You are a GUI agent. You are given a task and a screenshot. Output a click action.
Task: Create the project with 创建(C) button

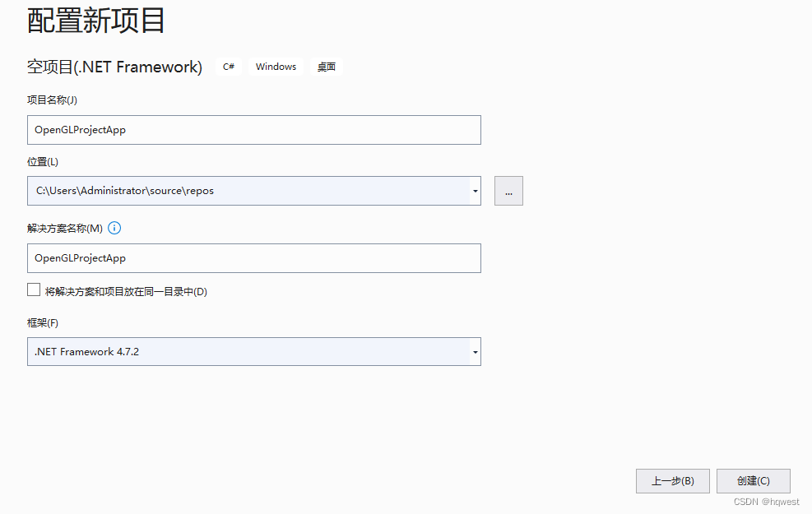(x=754, y=481)
